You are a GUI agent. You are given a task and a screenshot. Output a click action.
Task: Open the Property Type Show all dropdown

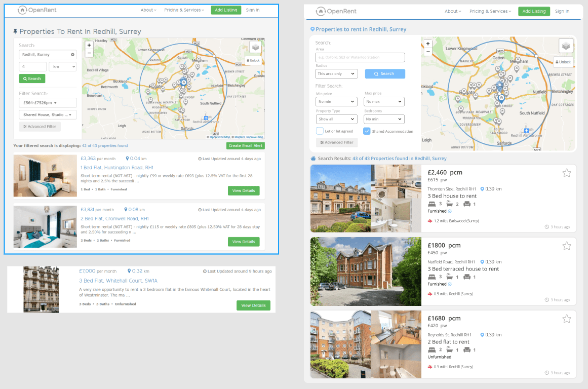pyautogui.click(x=336, y=120)
